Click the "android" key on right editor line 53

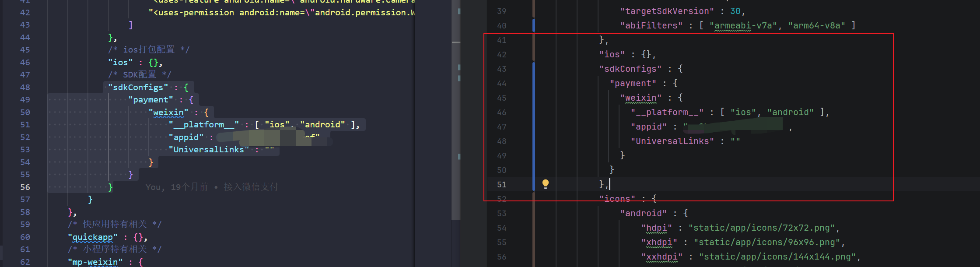click(x=644, y=213)
